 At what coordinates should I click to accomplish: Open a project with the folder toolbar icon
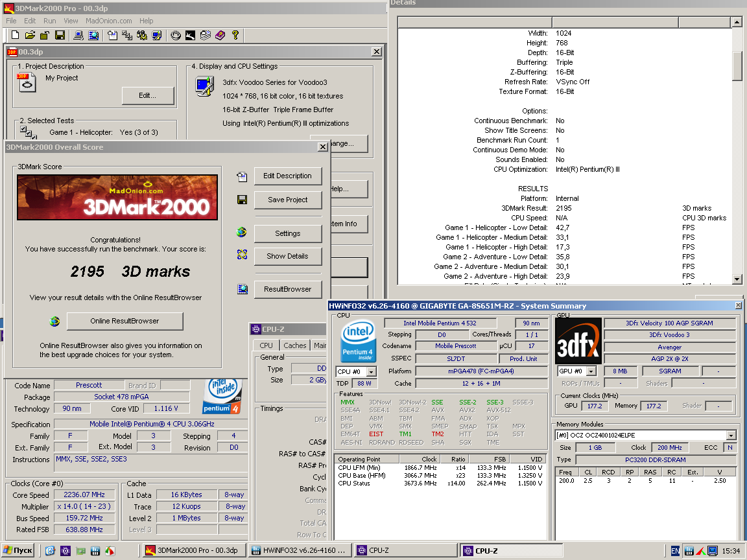click(x=30, y=35)
